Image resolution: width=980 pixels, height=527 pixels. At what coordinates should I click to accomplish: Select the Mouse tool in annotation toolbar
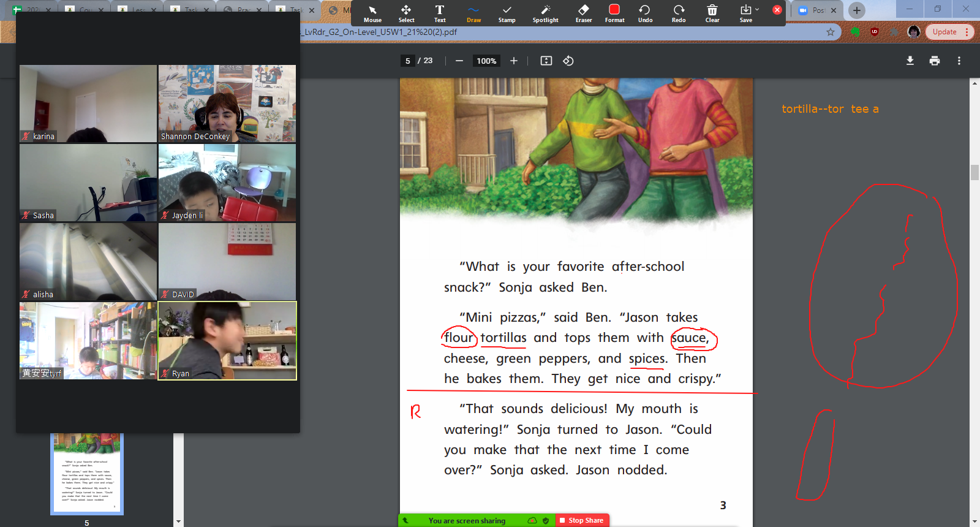point(372,13)
